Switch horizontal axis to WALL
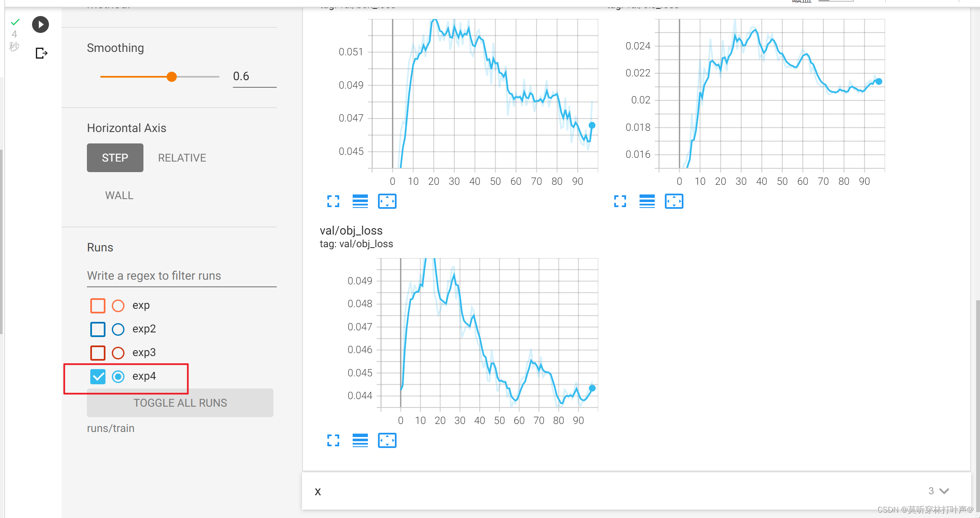The image size is (980, 518). point(119,195)
